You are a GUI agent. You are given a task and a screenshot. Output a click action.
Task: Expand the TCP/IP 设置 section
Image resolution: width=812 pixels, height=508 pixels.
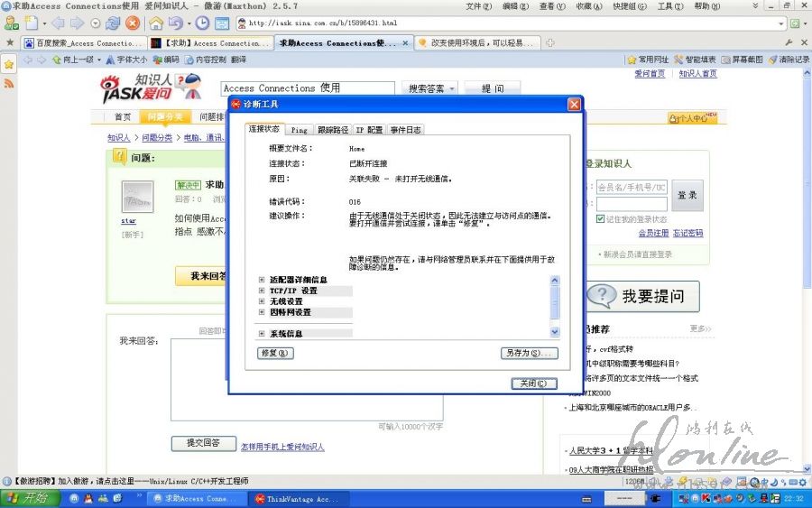coord(262,291)
